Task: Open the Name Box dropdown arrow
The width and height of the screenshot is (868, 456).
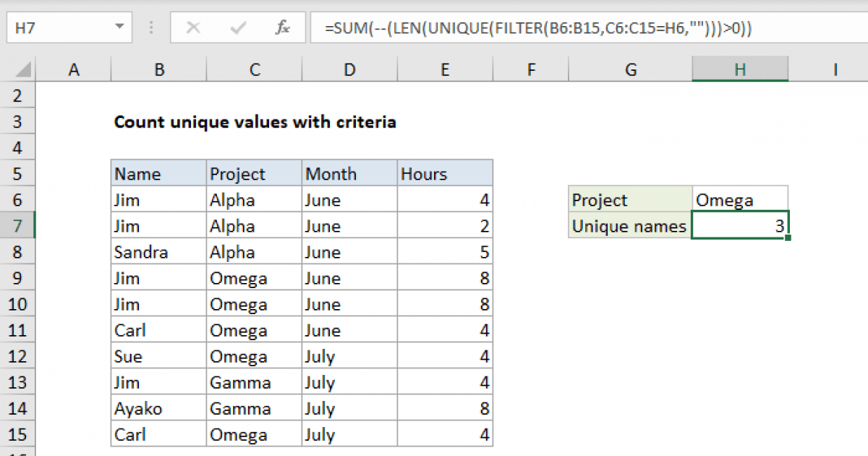Action: coord(119,28)
